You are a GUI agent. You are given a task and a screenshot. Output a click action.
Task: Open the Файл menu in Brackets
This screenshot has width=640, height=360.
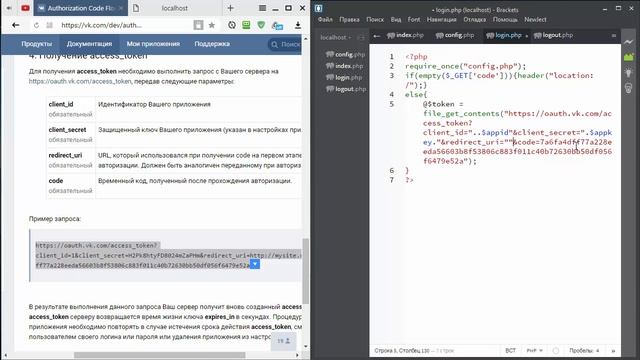pos(325,20)
